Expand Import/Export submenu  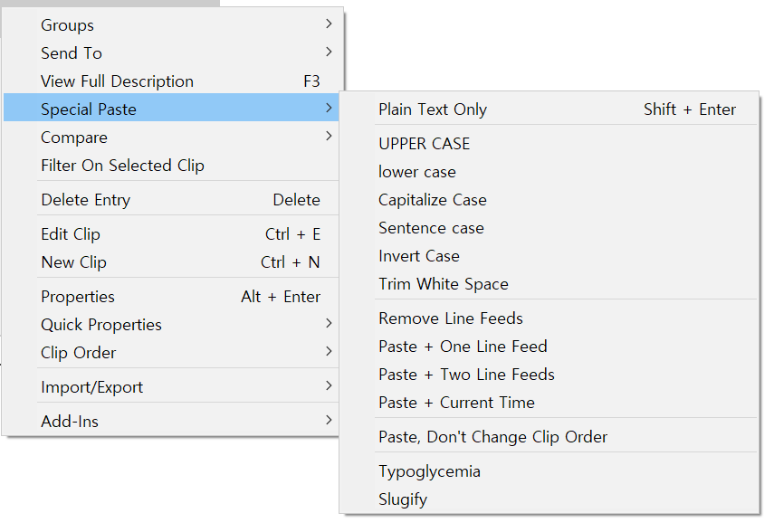coord(92,387)
